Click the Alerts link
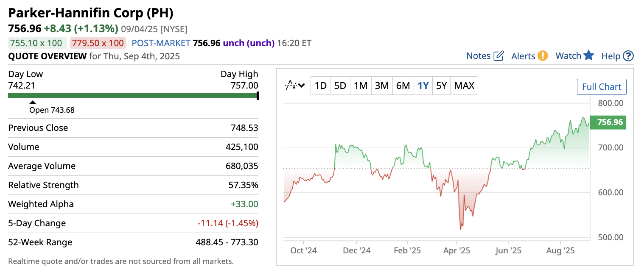 click(x=523, y=56)
